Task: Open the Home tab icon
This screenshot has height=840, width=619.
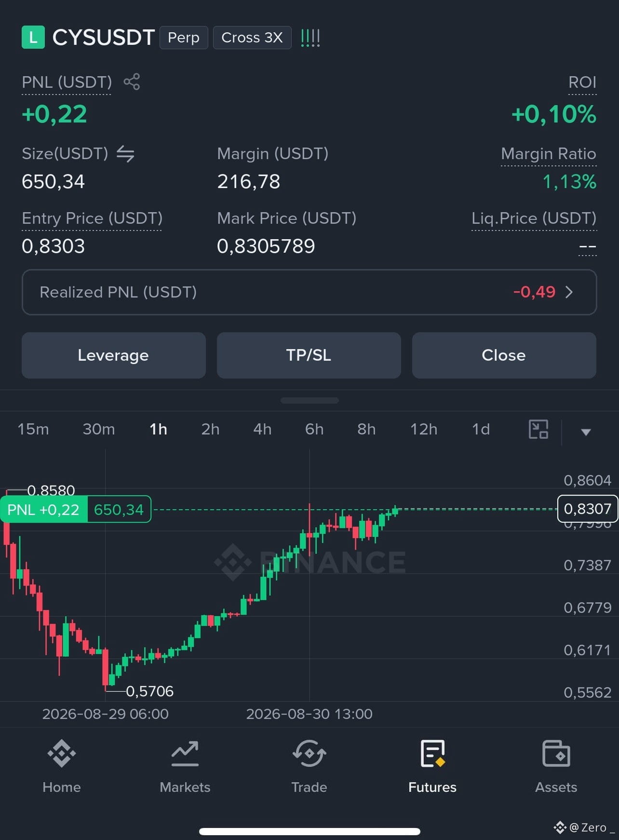Action: pyautogui.click(x=62, y=753)
